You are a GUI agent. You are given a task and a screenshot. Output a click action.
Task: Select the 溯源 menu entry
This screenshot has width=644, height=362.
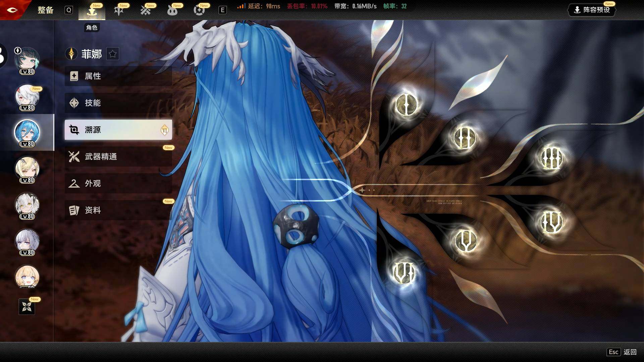[118, 130]
